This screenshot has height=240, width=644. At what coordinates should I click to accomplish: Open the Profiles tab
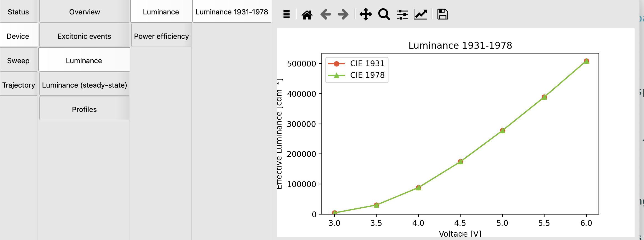click(x=84, y=109)
